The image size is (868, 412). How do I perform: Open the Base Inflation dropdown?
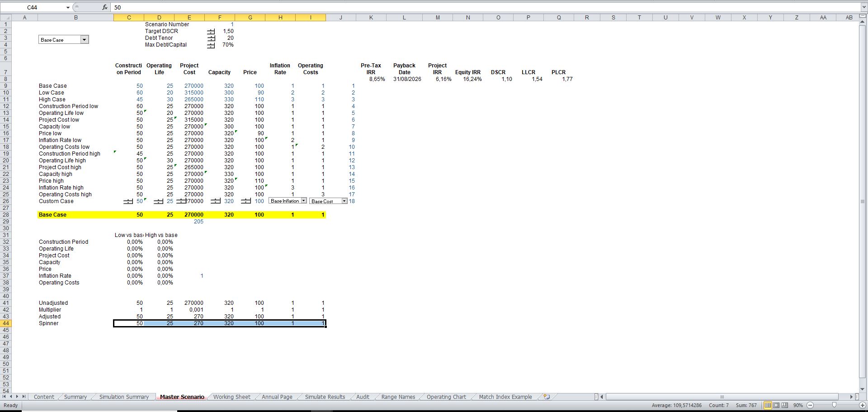coord(303,201)
